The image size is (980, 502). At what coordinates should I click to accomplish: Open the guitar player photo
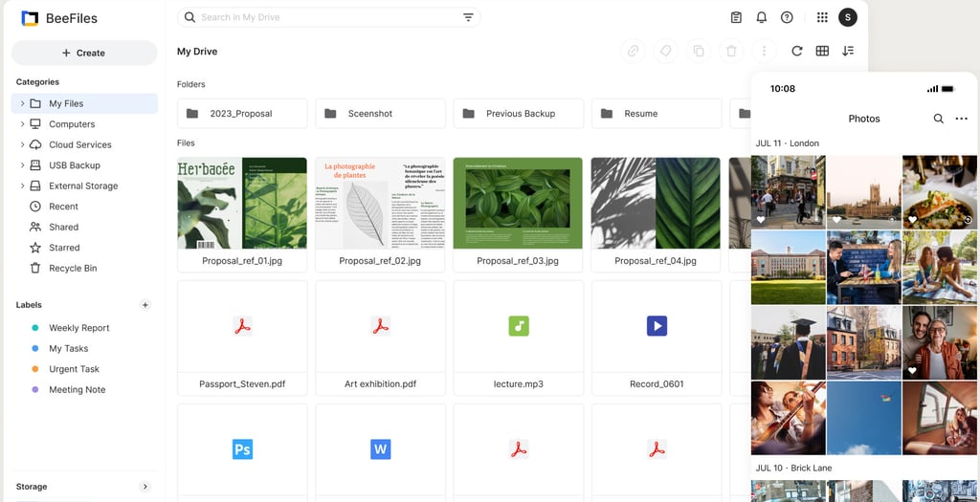pyautogui.click(x=789, y=419)
